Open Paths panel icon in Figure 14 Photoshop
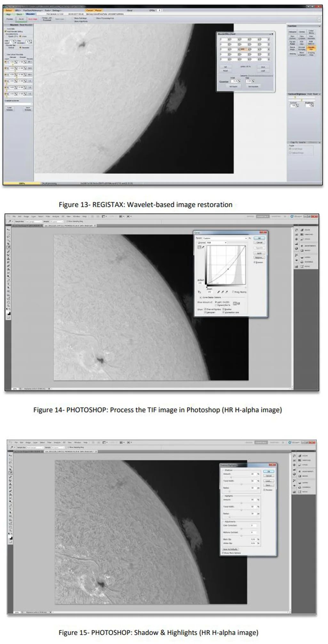The height and width of the screenshot is (644, 328). click(302, 266)
